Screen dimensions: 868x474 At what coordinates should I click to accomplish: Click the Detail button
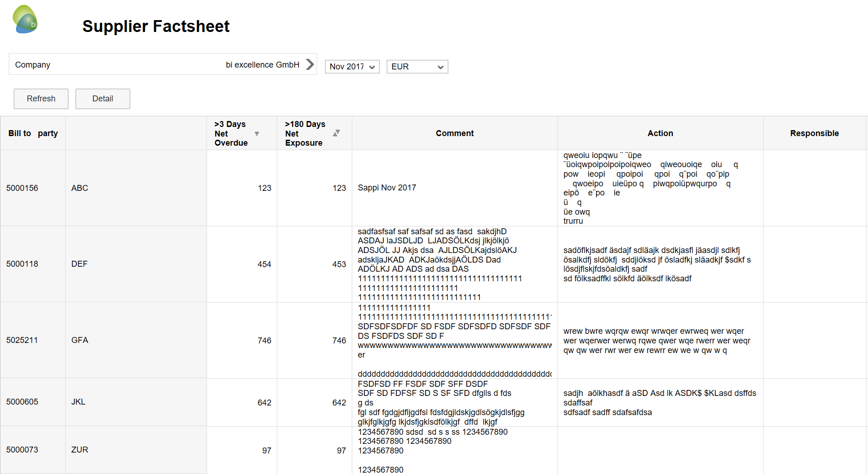pos(102,99)
